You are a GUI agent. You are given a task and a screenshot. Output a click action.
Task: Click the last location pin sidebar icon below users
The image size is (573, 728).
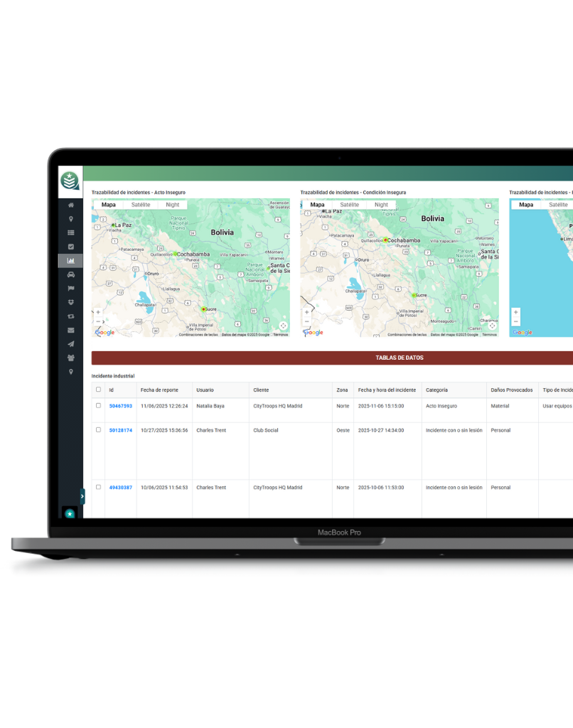click(x=70, y=372)
